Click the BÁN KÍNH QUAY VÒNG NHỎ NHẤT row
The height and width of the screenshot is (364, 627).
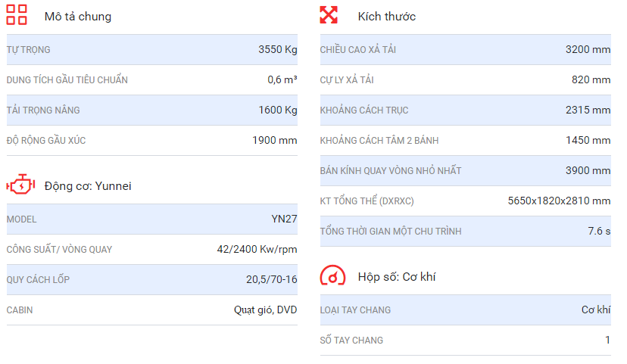click(466, 170)
